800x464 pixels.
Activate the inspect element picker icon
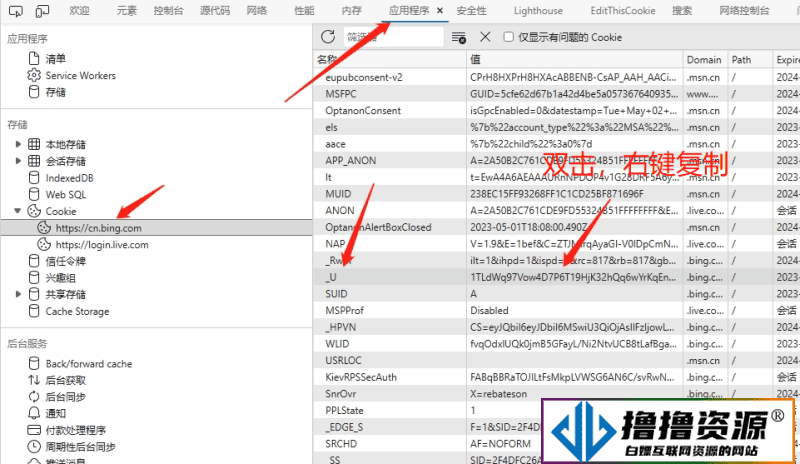(x=16, y=11)
